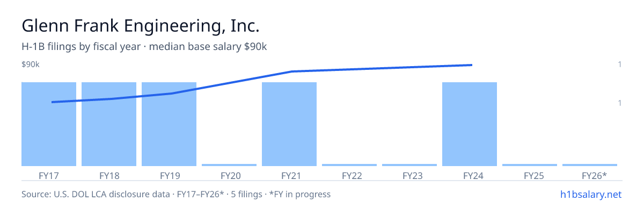Click the FY24 axis label
Image resolution: width=644 pixels, height=215 pixels.
[x=470, y=175]
